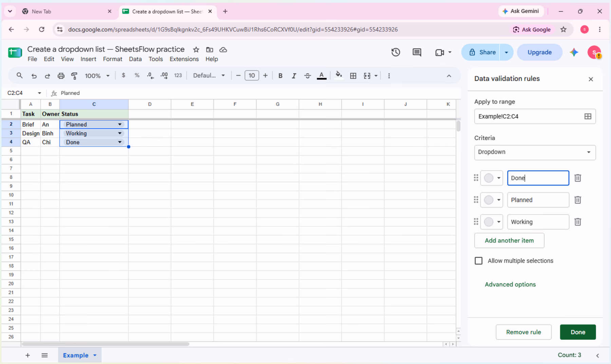Screen dimensions: 611x364
Task: Check Allow multiple selections
Action: 478,261
